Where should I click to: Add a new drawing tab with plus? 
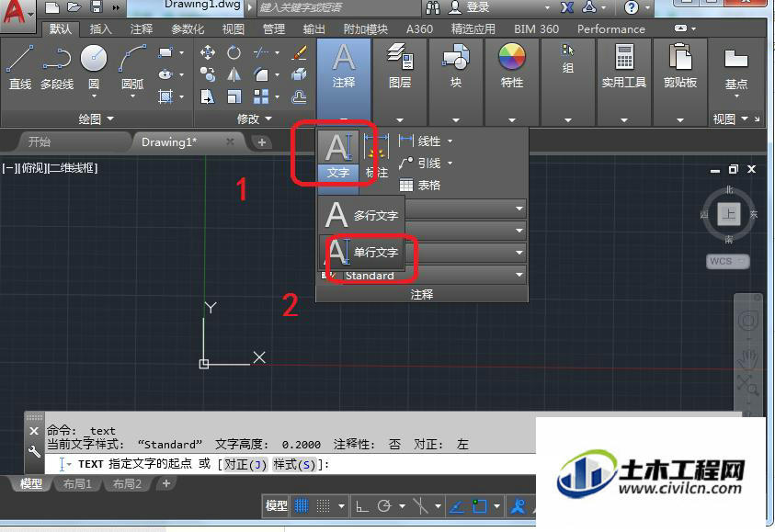pyautogui.click(x=262, y=142)
